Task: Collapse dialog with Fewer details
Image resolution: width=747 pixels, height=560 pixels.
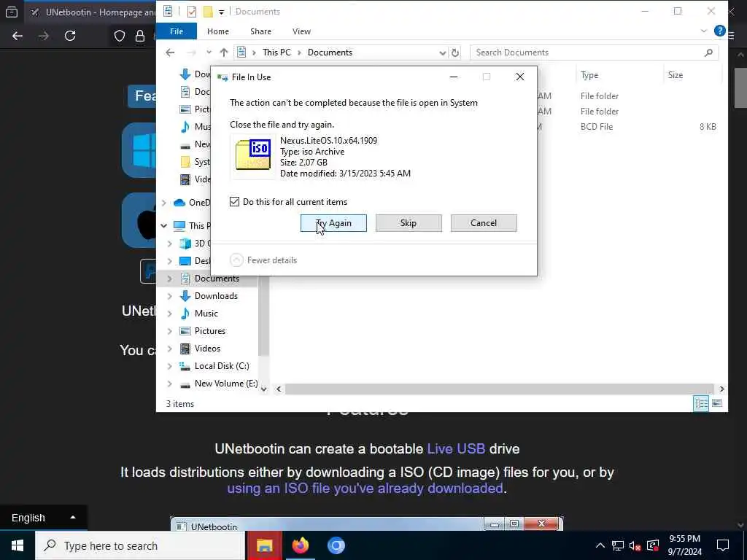Action: [x=263, y=260]
